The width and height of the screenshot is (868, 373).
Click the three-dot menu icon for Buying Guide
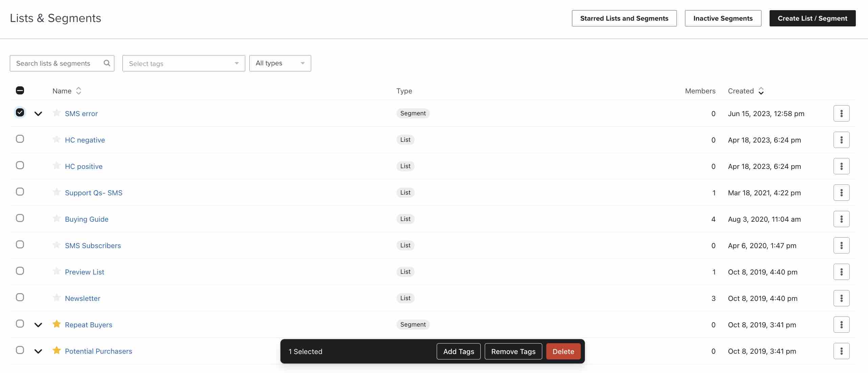pyautogui.click(x=841, y=218)
